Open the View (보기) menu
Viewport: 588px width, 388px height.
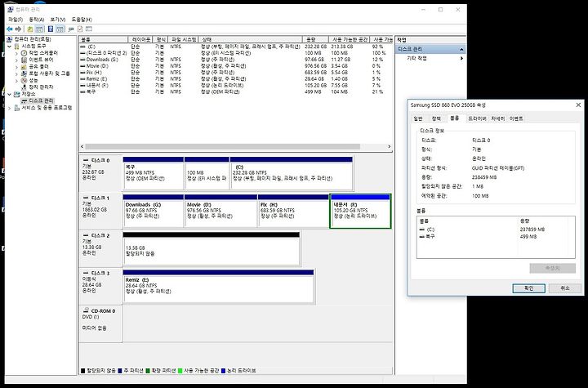57,19
